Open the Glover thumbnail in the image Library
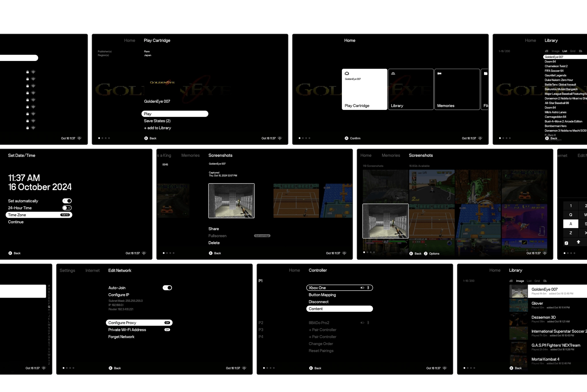 pos(518,305)
